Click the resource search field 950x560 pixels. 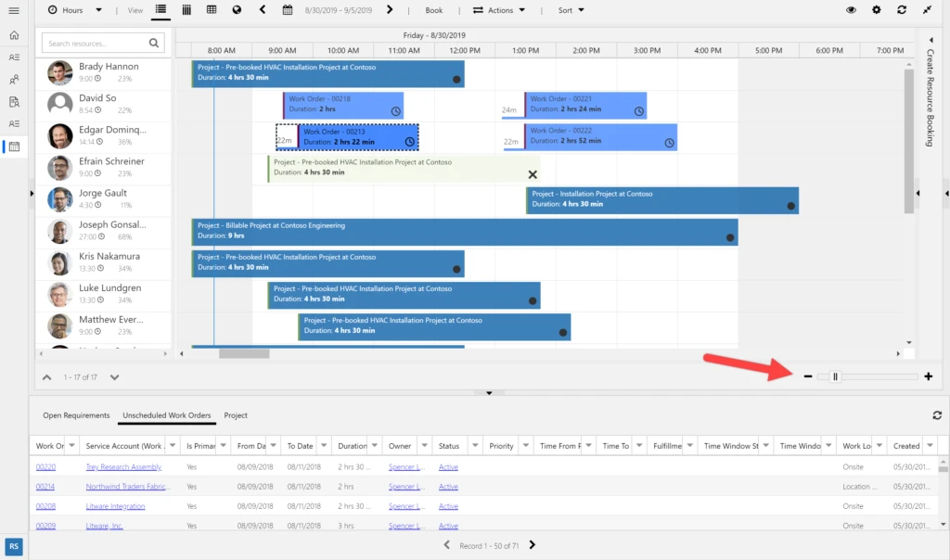coord(93,42)
